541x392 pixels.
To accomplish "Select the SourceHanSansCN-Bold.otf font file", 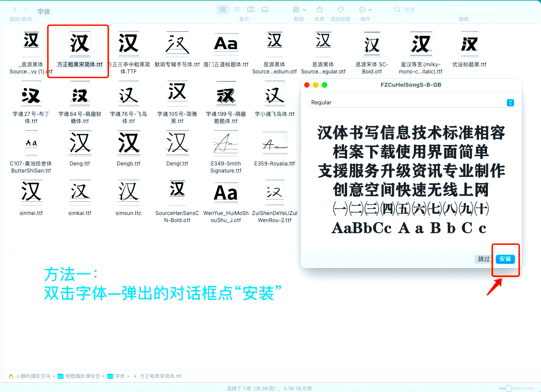I will tap(177, 202).
